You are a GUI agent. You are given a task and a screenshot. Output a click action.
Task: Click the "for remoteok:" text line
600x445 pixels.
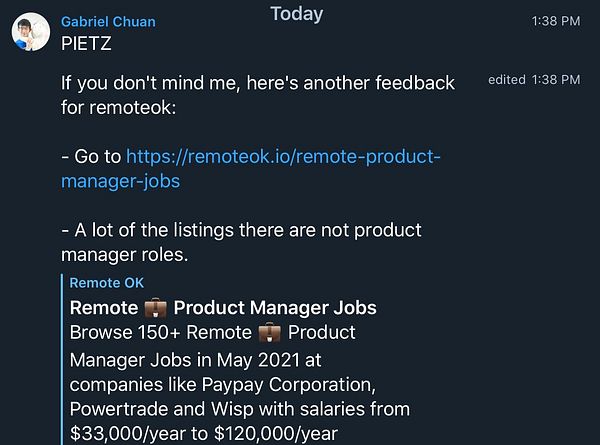pos(118,108)
